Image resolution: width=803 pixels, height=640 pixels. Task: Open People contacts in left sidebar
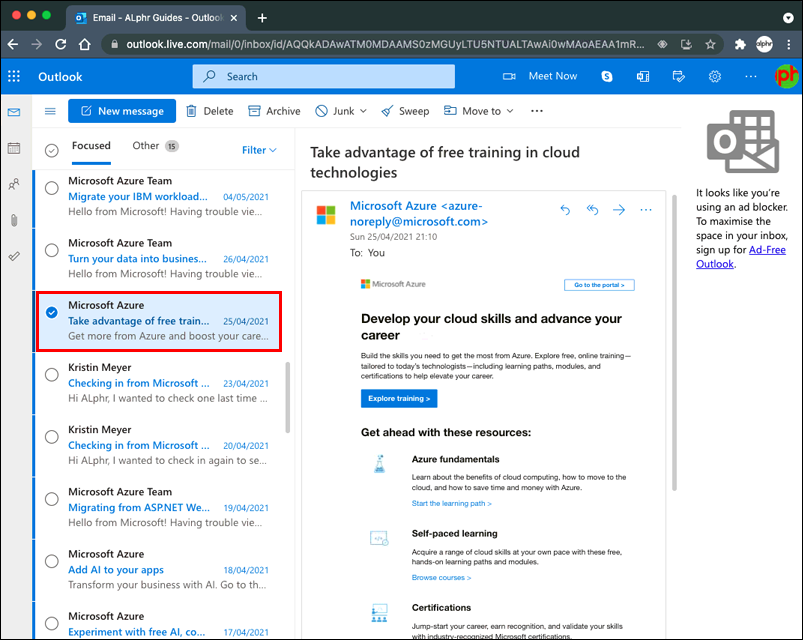(14, 184)
